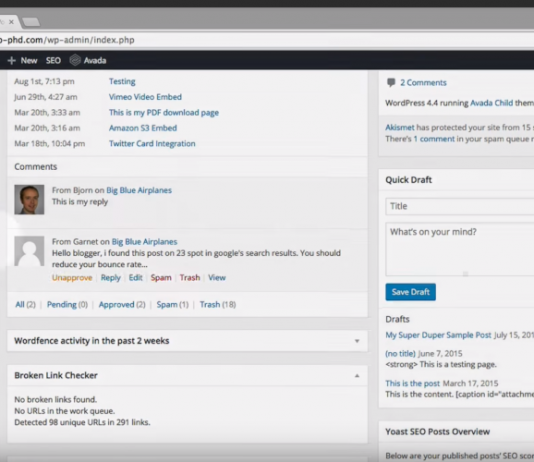Viewport: 534px width, 462px height.
Task: Open the (no title) draft
Action: tap(400, 353)
